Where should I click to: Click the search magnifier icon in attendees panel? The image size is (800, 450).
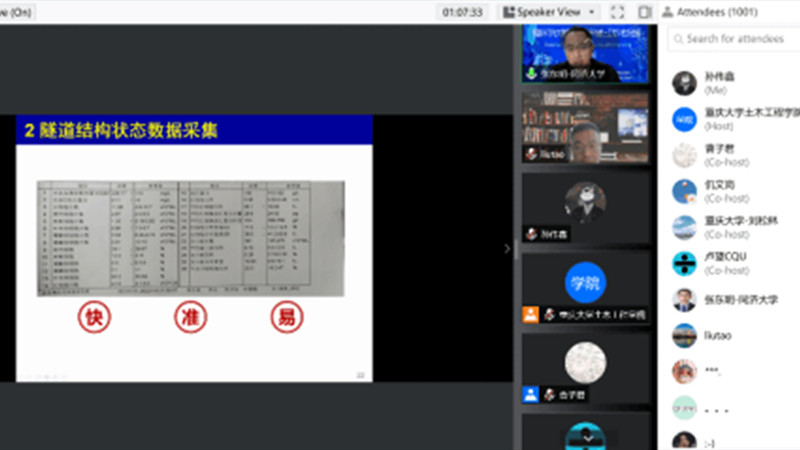click(678, 39)
